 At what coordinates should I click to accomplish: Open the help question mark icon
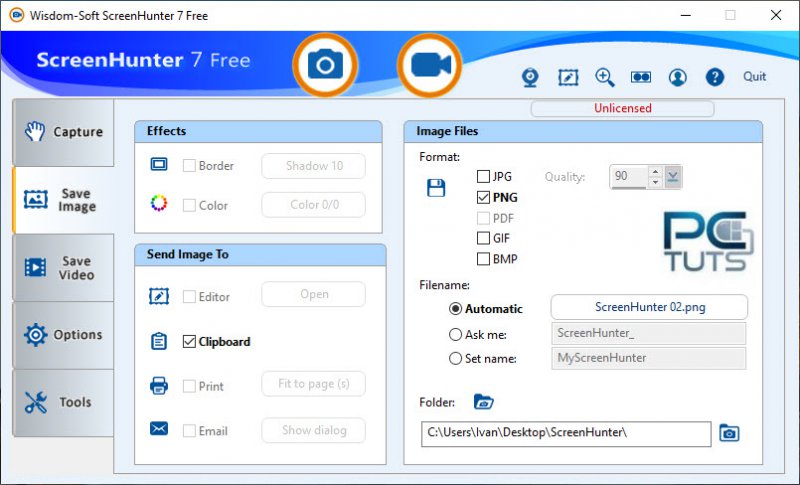[x=715, y=78]
